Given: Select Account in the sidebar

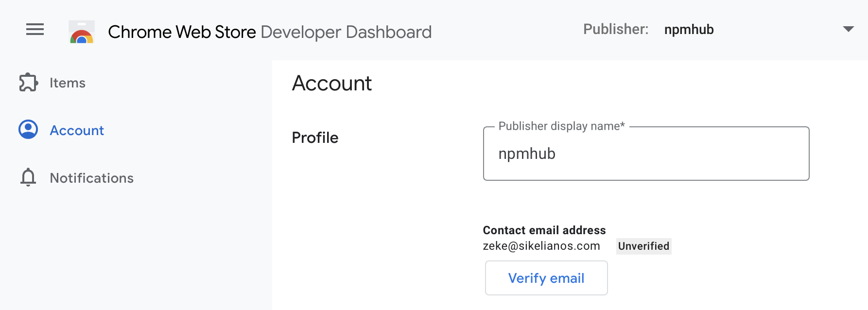Looking at the screenshot, I should (77, 130).
